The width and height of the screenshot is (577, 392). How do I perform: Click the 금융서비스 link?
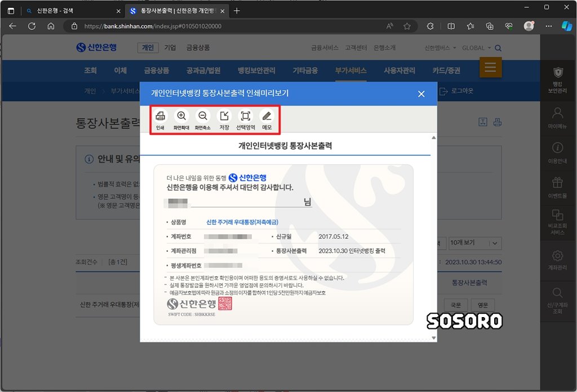[x=325, y=48]
